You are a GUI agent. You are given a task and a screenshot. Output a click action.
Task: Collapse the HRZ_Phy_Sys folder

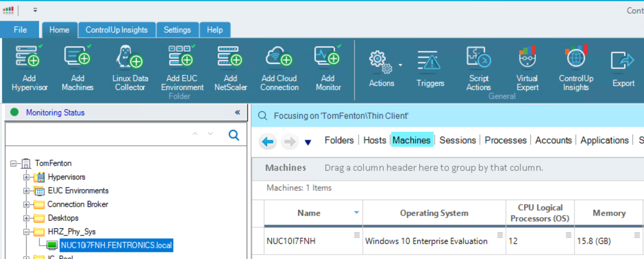(26, 232)
